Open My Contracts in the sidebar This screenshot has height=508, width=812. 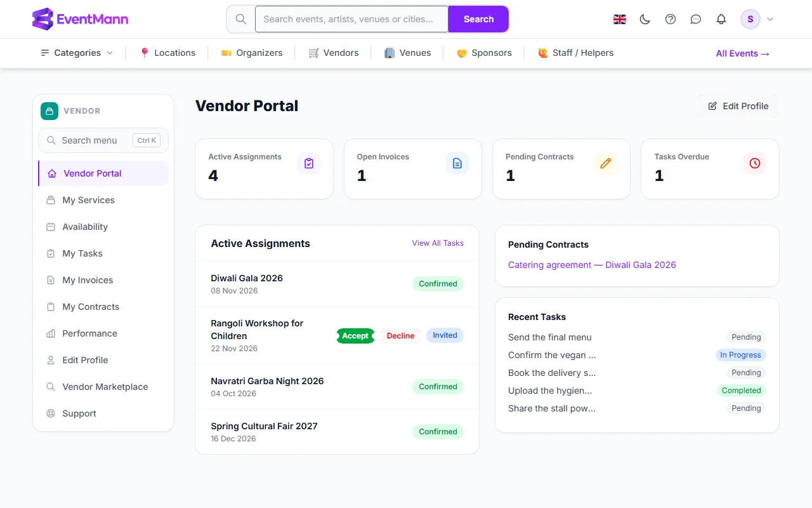pyautogui.click(x=103, y=307)
